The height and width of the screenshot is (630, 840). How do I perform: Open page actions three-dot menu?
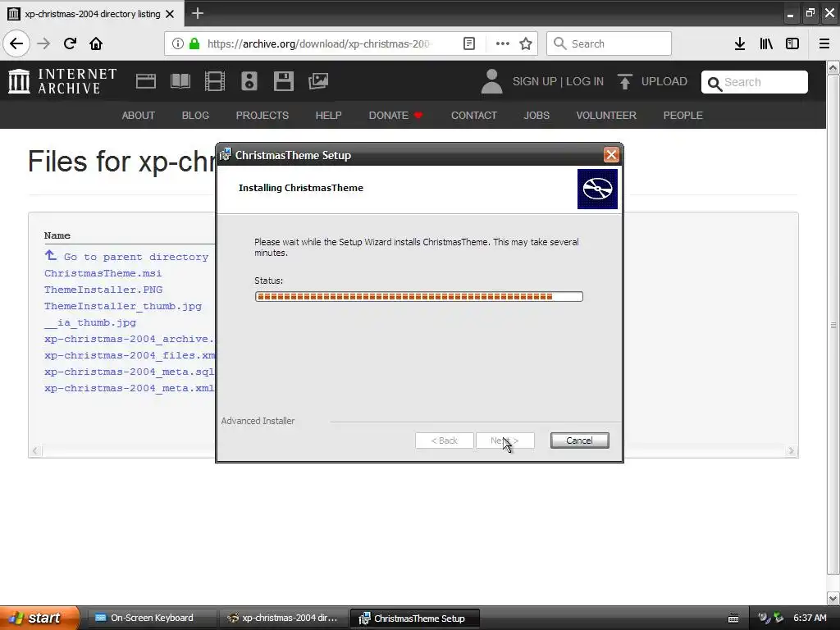[503, 43]
